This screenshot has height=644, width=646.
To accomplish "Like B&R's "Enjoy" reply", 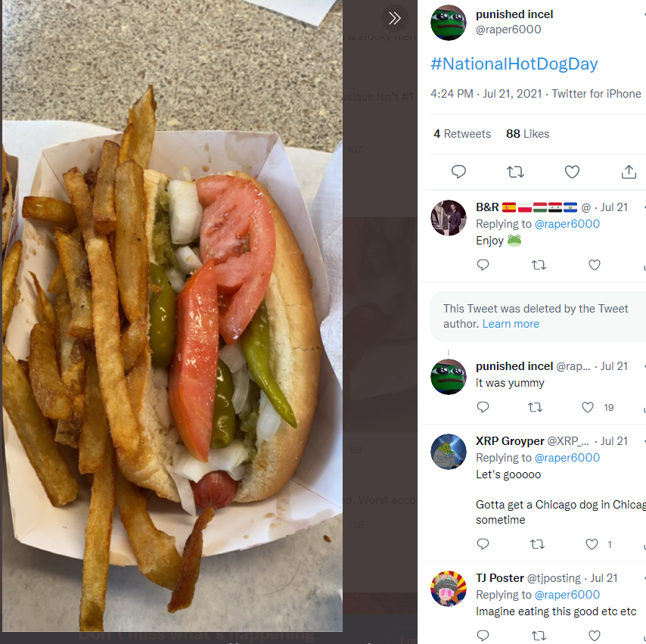I will coord(595,265).
